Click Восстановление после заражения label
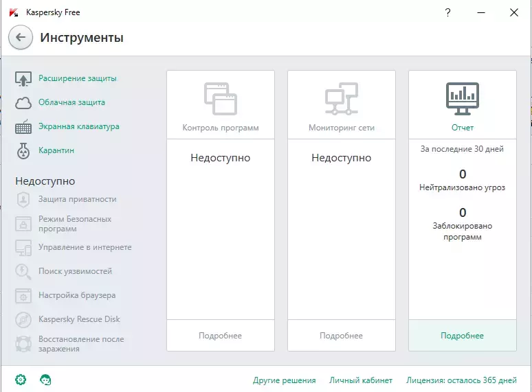 tap(81, 344)
